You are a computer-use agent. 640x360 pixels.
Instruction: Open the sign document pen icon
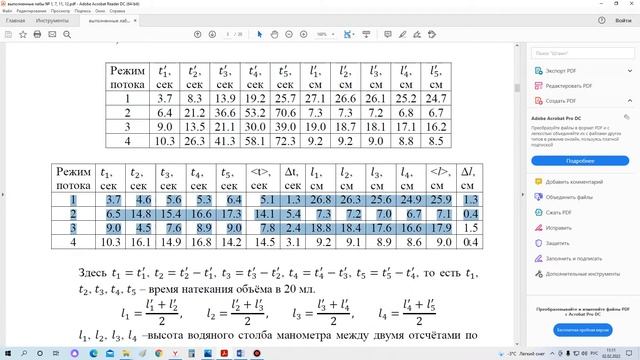click(417, 35)
